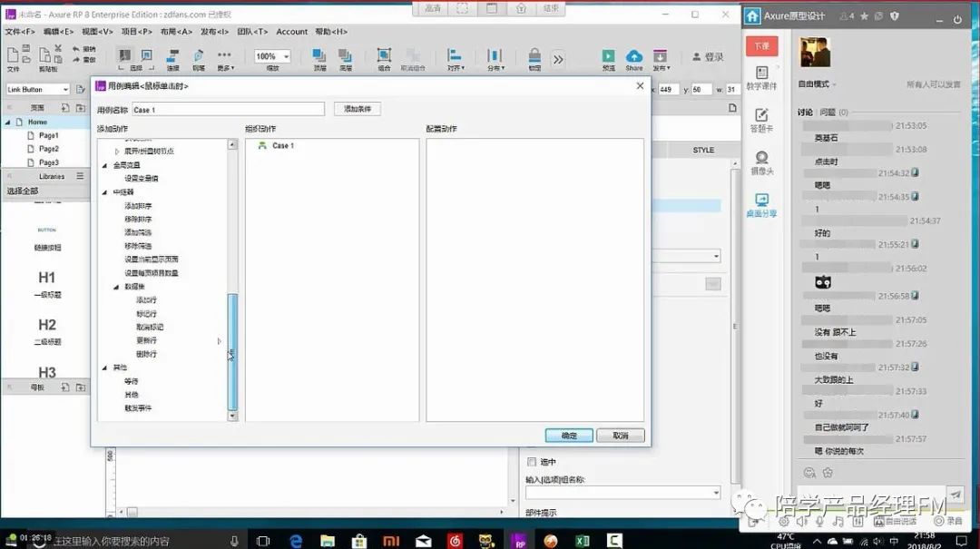This screenshot has width=980, height=549.
Task: Click the Redo arrow icon
Action: 75,59
